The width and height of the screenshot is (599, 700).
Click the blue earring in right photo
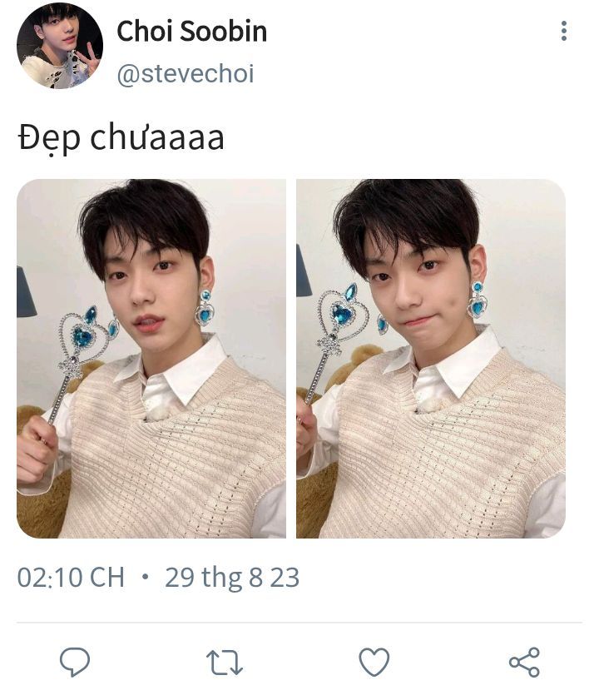tap(478, 300)
